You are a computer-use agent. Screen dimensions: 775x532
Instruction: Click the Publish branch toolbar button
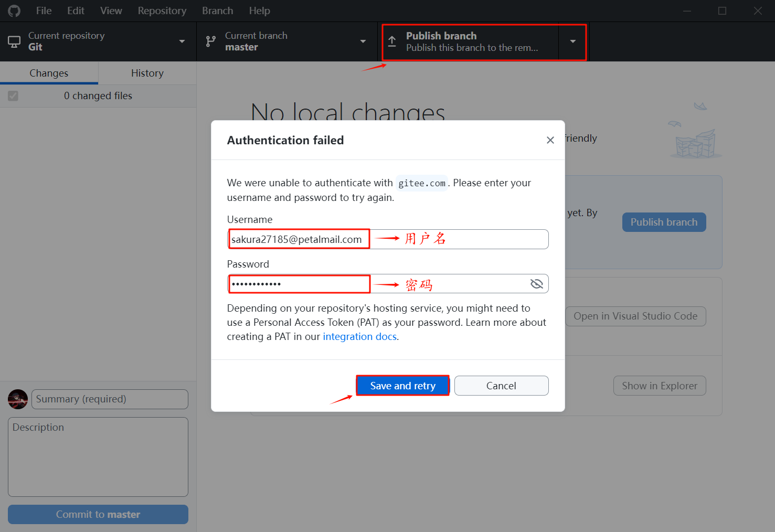[468, 41]
